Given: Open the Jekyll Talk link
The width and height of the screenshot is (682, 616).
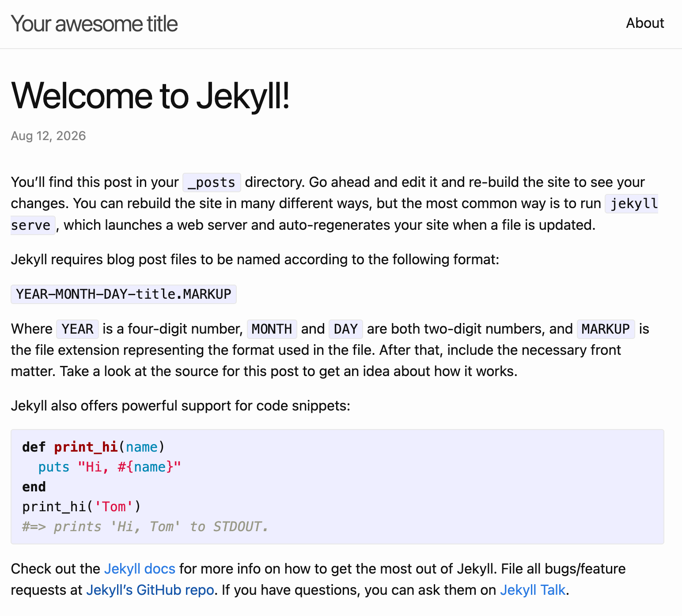Looking at the screenshot, I should click(x=533, y=590).
